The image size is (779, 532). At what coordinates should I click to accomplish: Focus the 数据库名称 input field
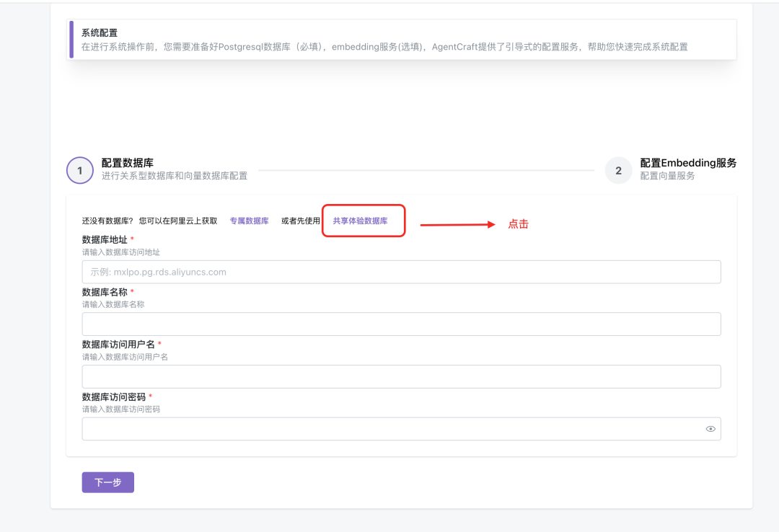pos(402,324)
